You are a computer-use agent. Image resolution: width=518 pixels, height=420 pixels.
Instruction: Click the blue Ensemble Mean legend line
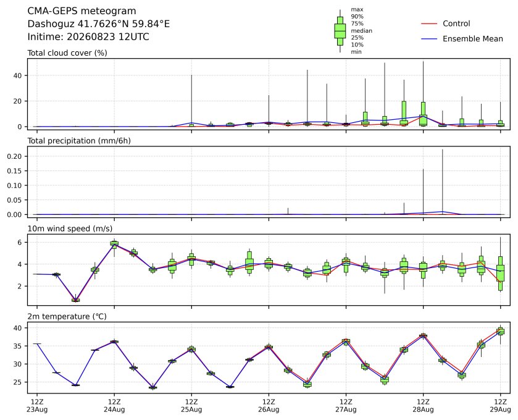(429, 39)
